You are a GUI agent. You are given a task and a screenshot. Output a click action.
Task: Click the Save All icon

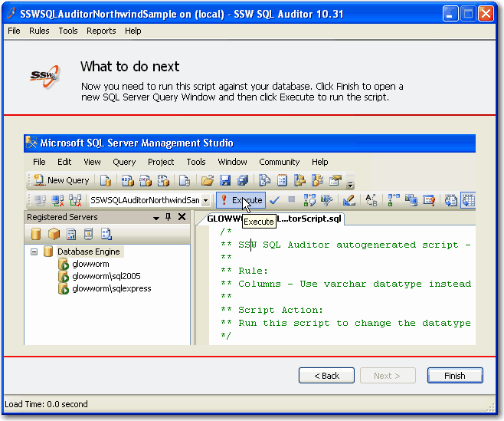[243, 180]
